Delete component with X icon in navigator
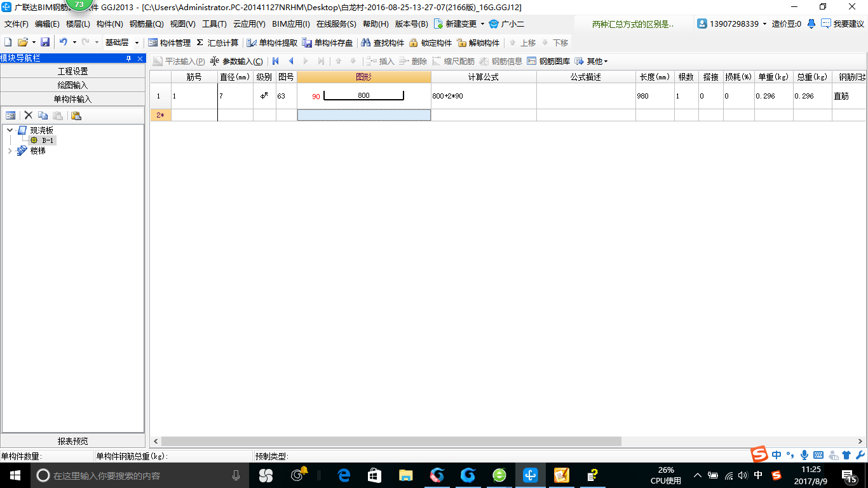Viewport: 868px width, 488px height. 28,116
